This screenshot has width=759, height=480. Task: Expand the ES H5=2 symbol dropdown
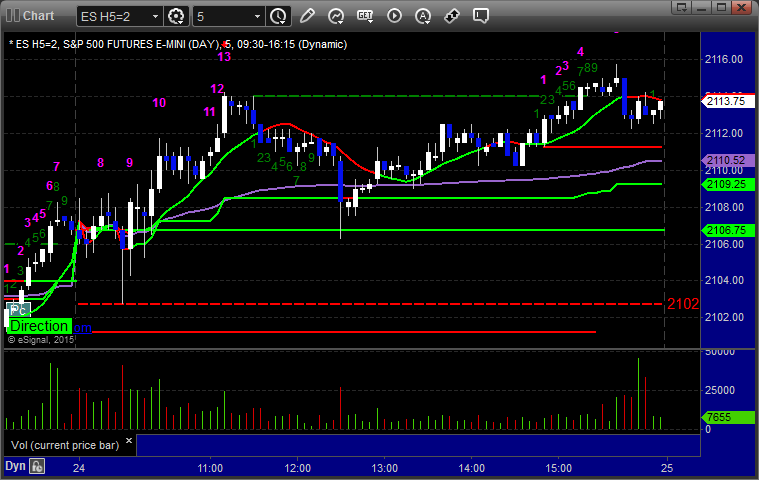[155, 16]
